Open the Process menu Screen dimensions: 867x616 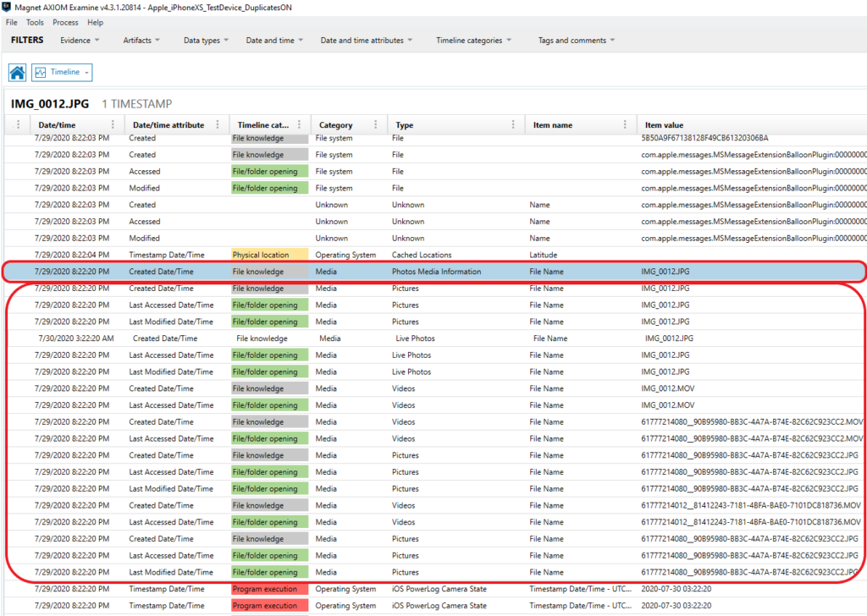pos(65,23)
